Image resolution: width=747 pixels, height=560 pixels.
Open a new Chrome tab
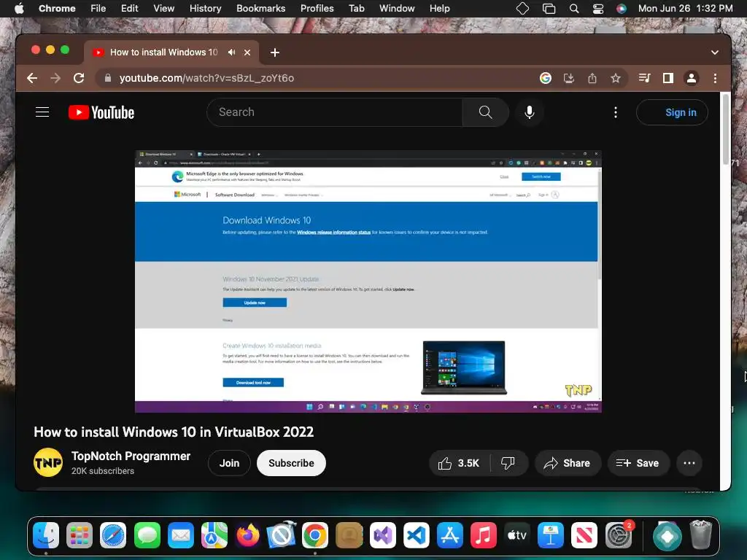point(275,52)
